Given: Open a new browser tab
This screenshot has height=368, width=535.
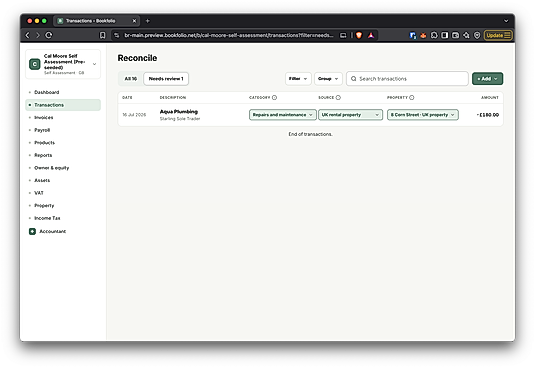Looking at the screenshot, I should point(147,21).
